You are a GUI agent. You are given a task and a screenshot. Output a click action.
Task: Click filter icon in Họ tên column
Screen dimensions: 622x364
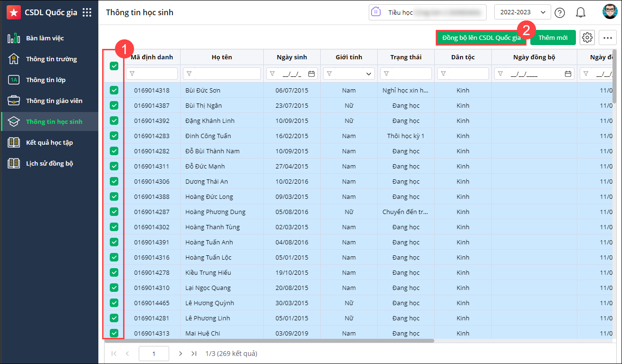[x=190, y=74]
